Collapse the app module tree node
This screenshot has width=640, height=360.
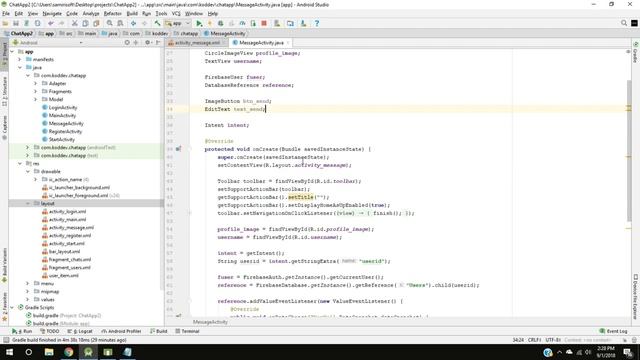tap(12, 52)
